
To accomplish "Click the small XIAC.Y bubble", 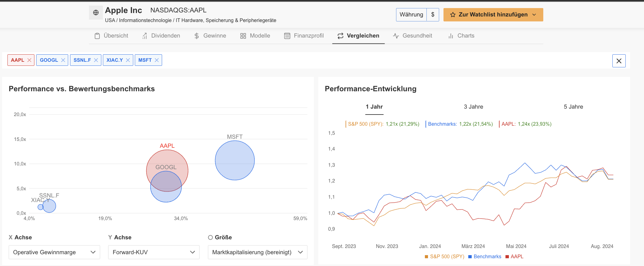I will 40,207.
